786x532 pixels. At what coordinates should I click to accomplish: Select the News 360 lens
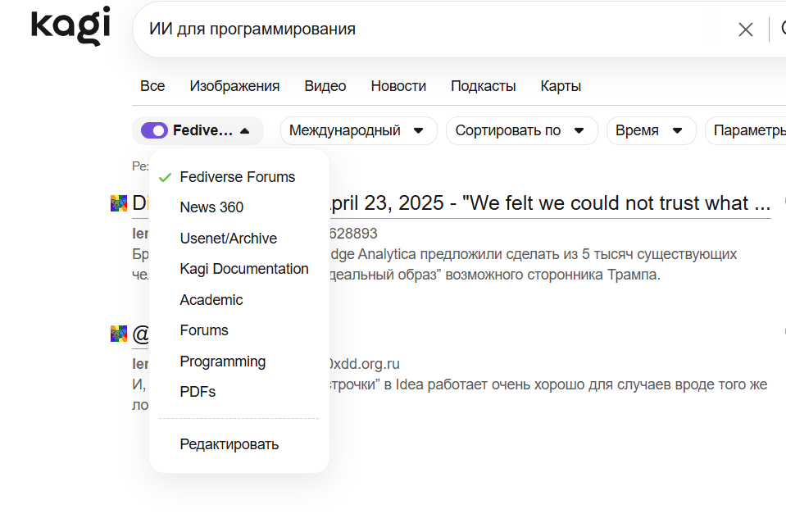(x=211, y=207)
